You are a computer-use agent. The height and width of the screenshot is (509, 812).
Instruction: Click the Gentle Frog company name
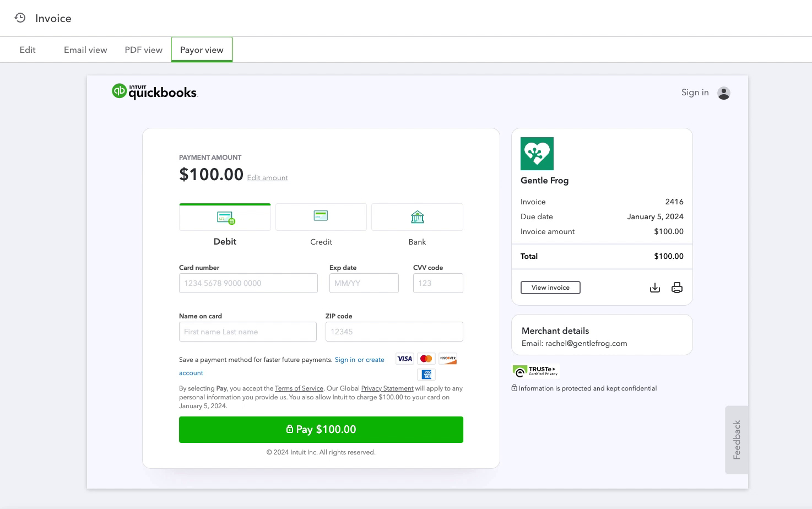[x=544, y=181]
